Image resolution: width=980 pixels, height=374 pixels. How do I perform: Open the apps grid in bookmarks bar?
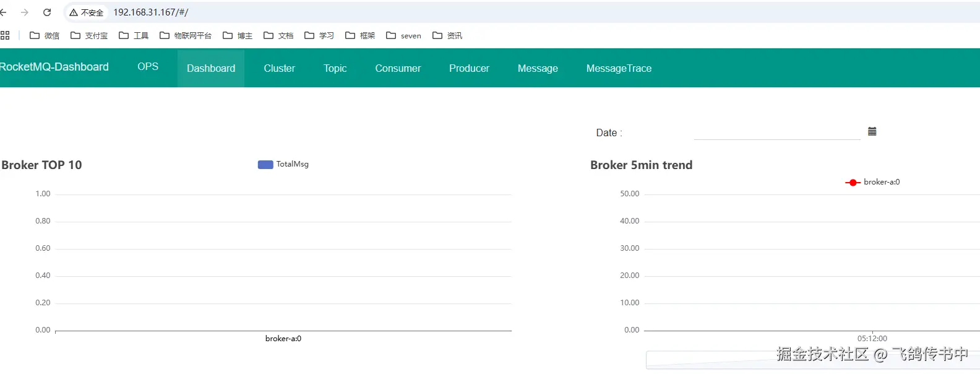point(5,35)
